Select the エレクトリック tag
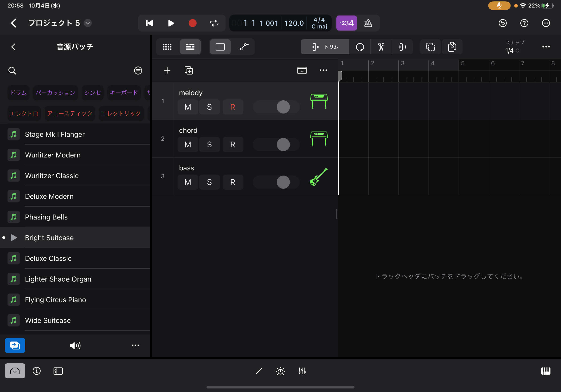561x392 pixels. tap(121, 114)
